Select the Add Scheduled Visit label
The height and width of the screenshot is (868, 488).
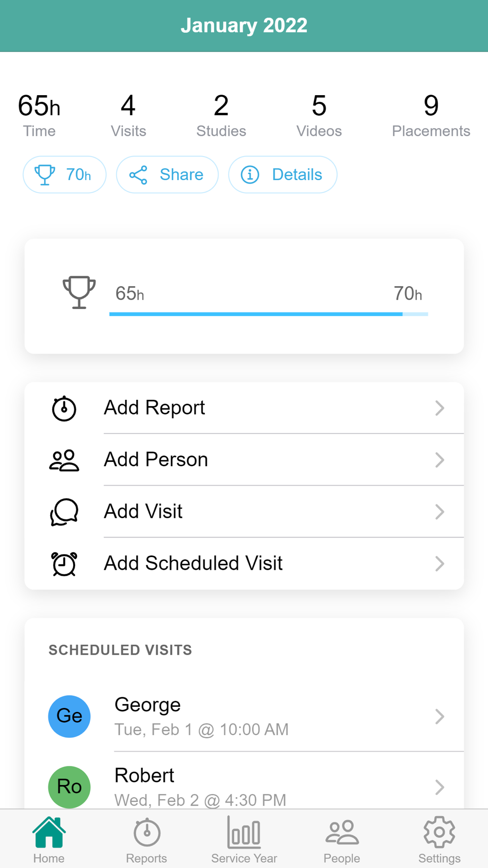(x=193, y=563)
